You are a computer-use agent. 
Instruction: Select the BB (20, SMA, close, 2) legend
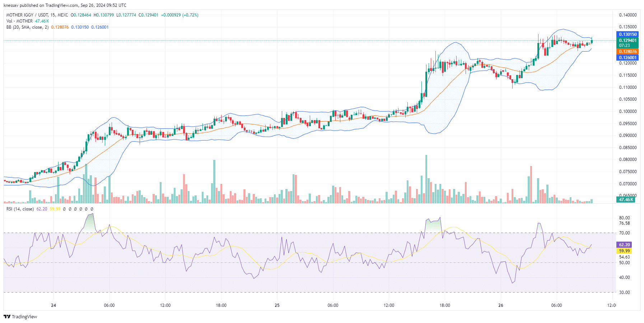click(x=27, y=27)
